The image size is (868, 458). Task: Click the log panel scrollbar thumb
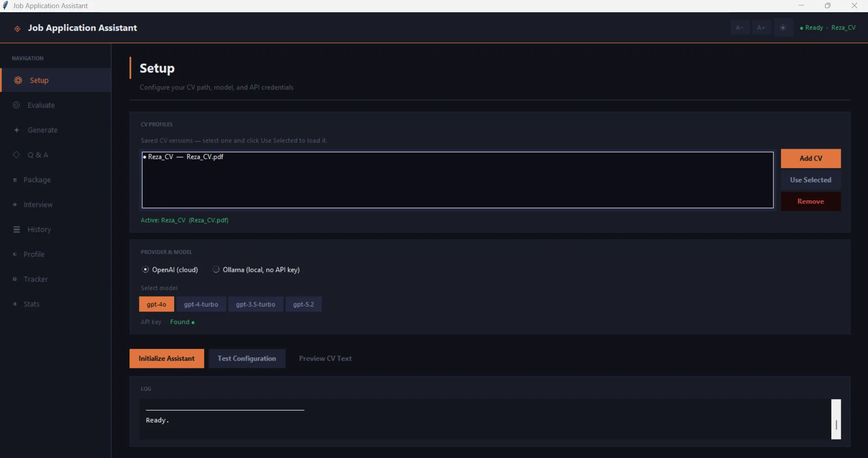[836, 419]
